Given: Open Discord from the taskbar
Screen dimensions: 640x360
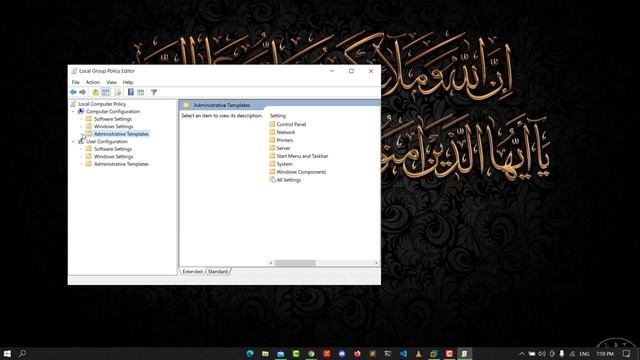Looking at the screenshot, I should point(342,353).
